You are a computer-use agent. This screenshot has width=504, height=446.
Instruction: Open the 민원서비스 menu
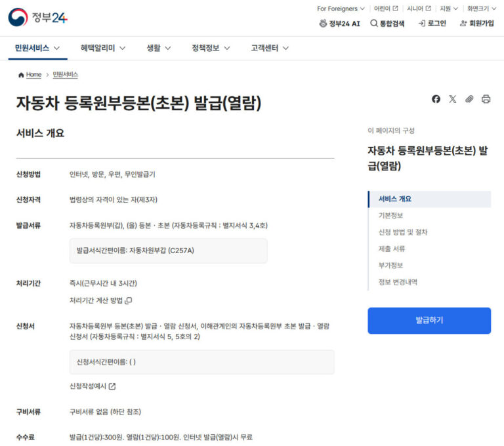tap(37, 48)
